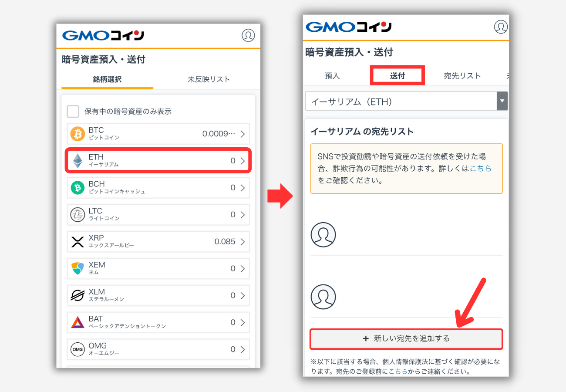Expand the OMG row chevron

click(243, 350)
